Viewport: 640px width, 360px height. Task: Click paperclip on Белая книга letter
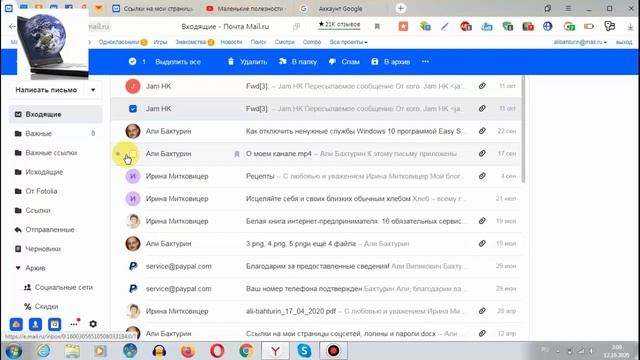(x=482, y=221)
